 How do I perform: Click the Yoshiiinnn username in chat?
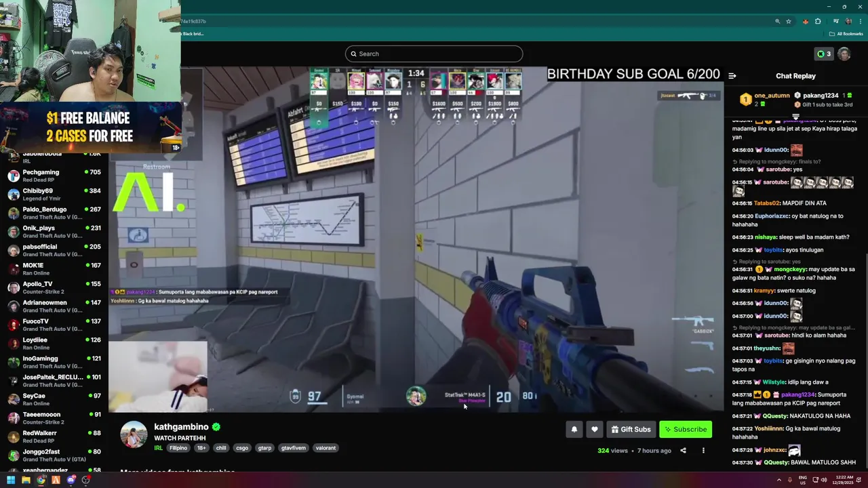768,428
